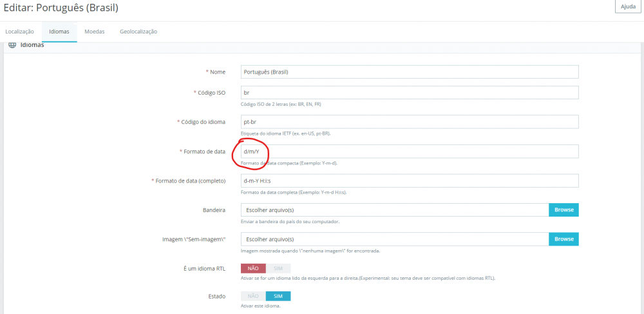644x314 pixels.
Task: Browse for a Bandeira flag file
Action: click(564, 210)
